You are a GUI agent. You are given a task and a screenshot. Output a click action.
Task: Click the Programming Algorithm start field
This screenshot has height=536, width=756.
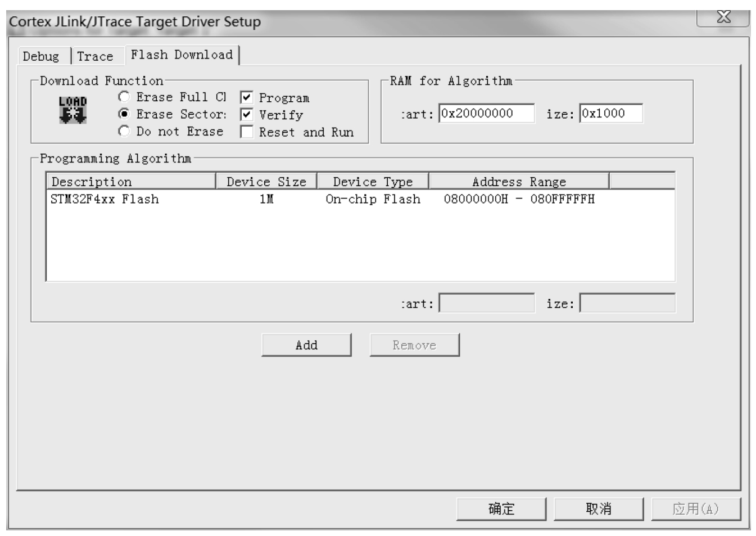pyautogui.click(x=487, y=303)
